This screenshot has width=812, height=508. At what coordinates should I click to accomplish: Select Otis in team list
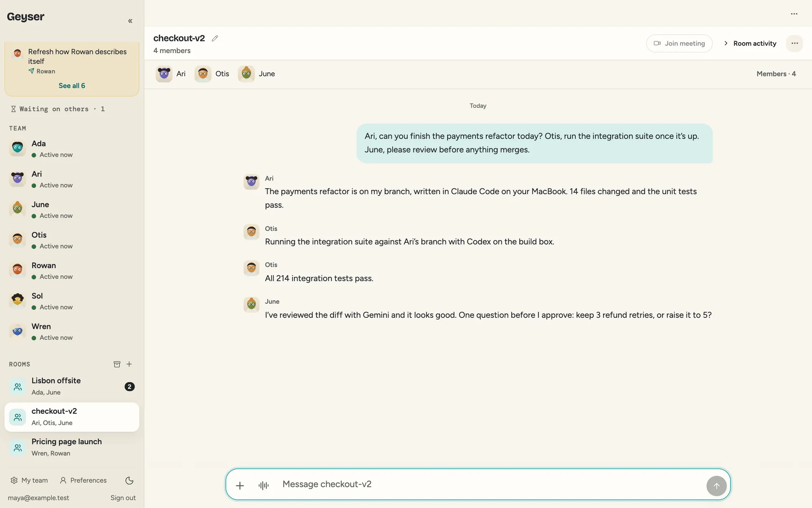72,240
